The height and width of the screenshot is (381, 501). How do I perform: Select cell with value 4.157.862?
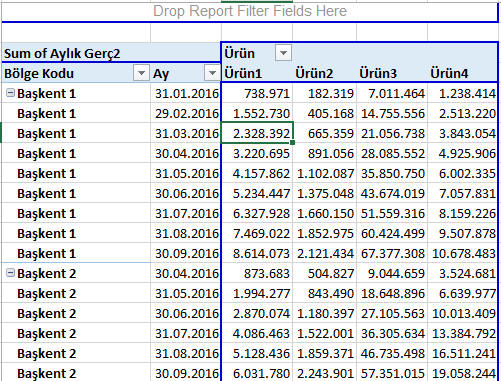pos(257,173)
